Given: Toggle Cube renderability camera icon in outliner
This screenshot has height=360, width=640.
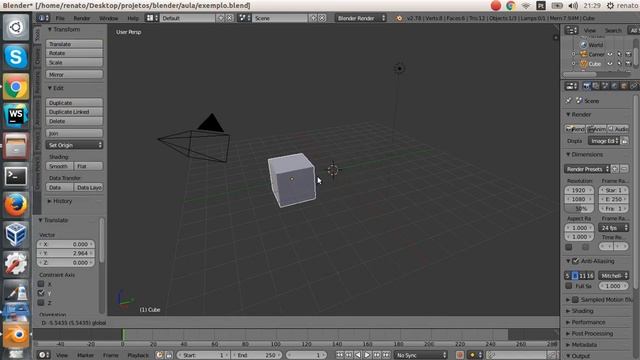Looking at the screenshot, I should tap(628, 64).
